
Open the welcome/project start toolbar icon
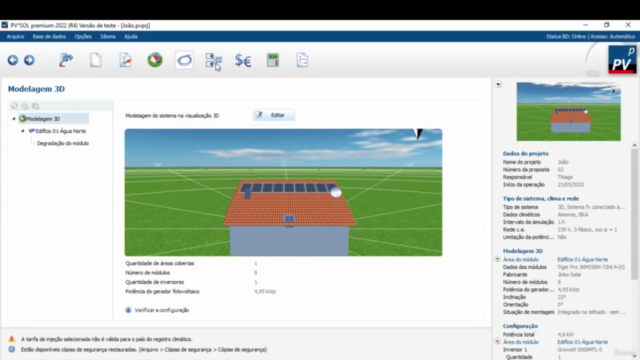pyautogui.click(x=66, y=60)
